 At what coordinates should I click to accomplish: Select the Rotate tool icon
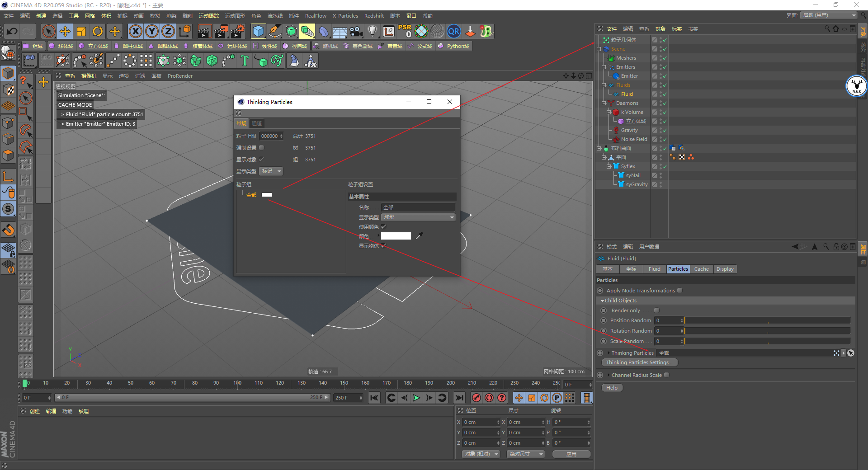(x=98, y=31)
